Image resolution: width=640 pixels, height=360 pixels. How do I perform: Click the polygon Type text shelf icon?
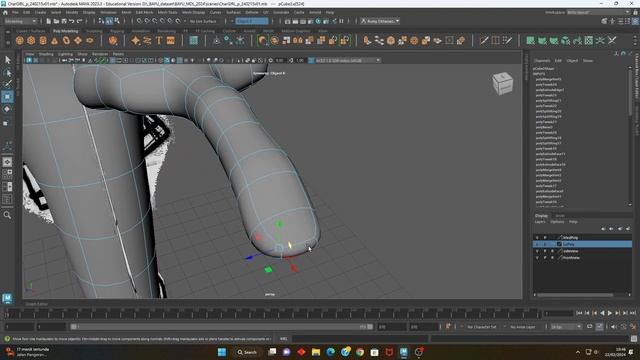[x=159, y=40]
